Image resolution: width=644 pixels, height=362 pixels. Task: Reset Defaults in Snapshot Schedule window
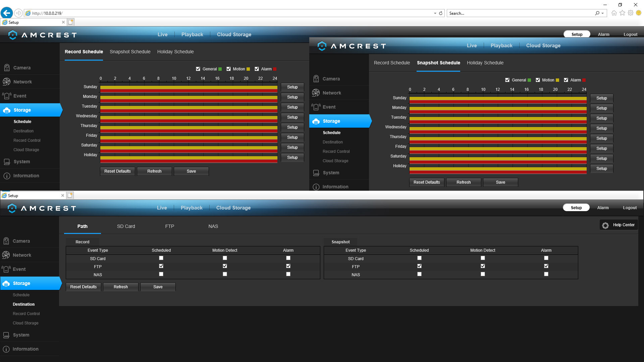427,182
